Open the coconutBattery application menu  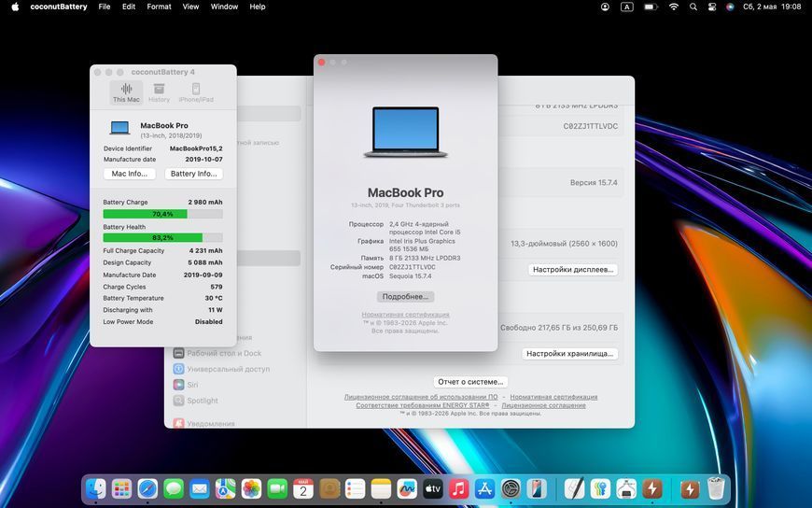[59, 7]
